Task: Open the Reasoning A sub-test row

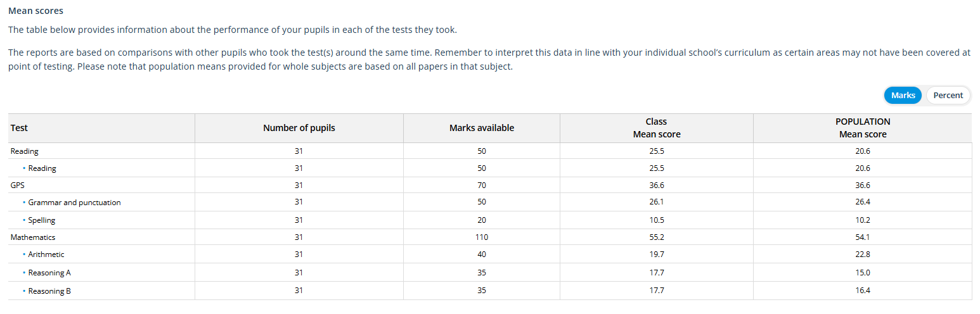Action: [x=49, y=273]
